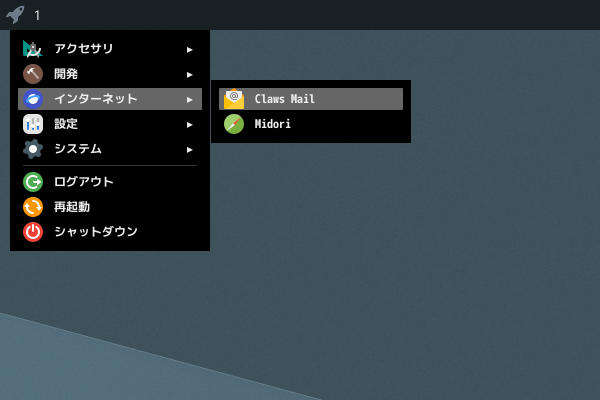Expand the インターネット submenu arrow
600x400 pixels.
(x=189, y=100)
